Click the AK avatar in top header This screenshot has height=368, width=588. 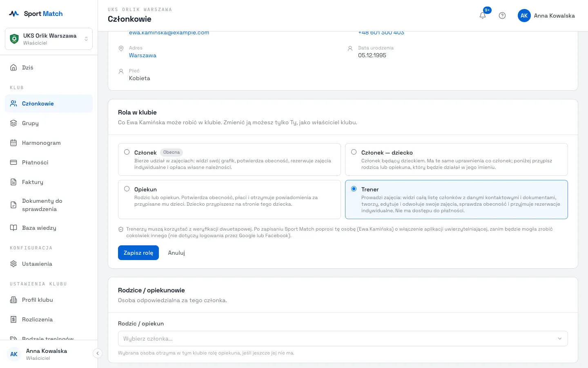click(524, 16)
